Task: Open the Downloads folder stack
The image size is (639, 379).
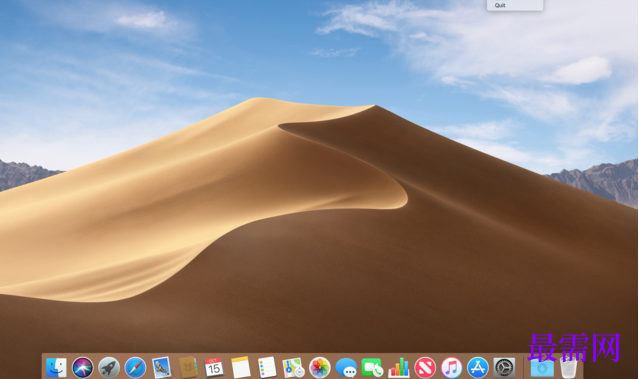Action: 542,368
